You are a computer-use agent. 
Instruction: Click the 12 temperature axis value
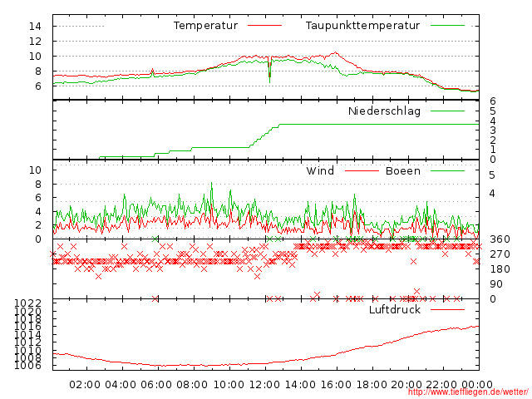[x=35, y=42]
